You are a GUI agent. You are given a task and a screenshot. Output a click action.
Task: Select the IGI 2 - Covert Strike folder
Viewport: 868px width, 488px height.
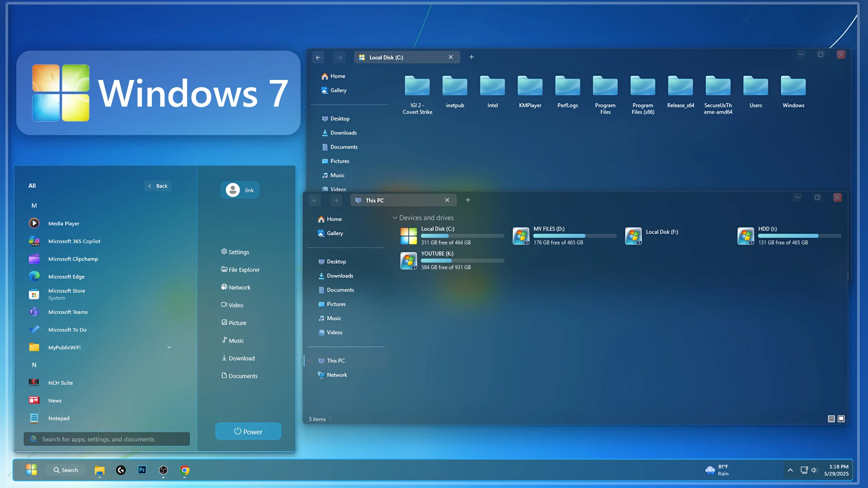click(417, 95)
